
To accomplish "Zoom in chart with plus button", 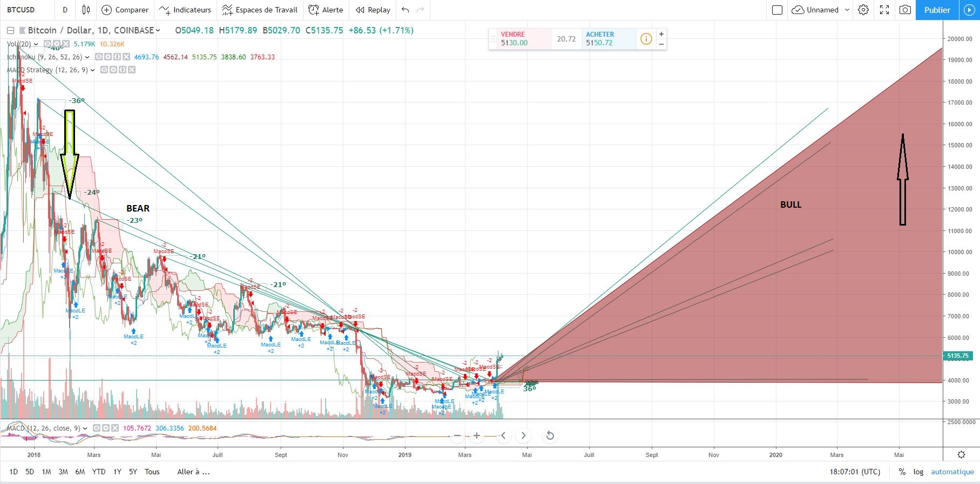I will pyautogui.click(x=477, y=435).
